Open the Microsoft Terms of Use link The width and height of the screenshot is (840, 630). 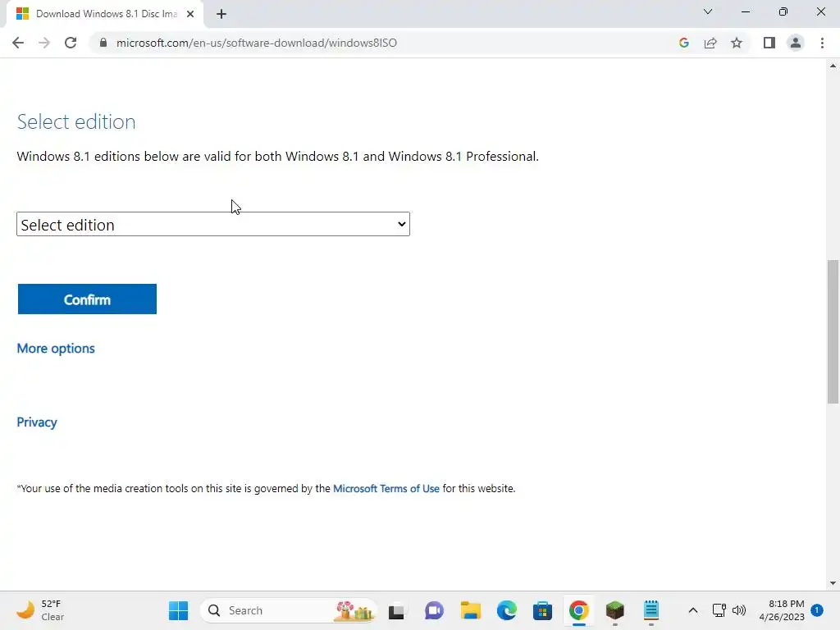pyautogui.click(x=386, y=489)
